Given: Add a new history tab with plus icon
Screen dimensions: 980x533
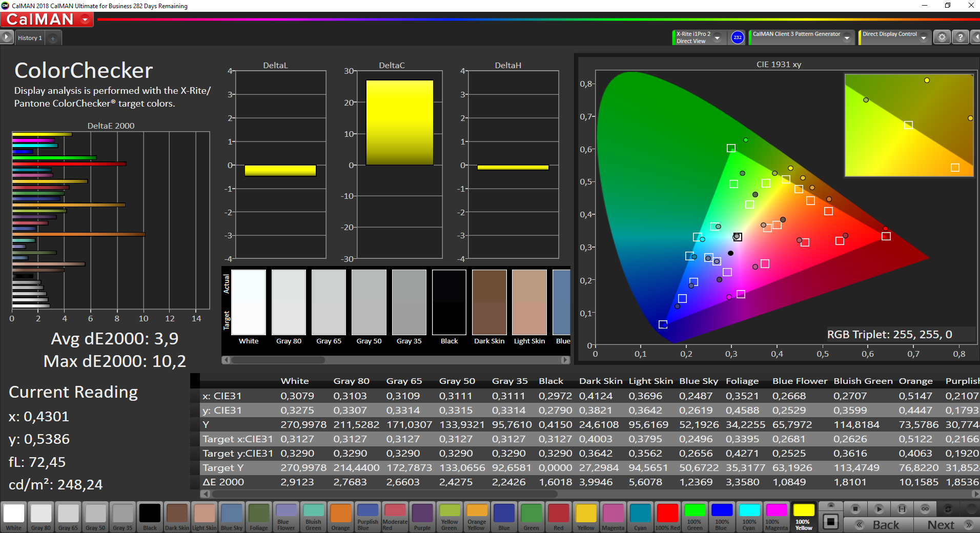Looking at the screenshot, I should click(x=53, y=38).
